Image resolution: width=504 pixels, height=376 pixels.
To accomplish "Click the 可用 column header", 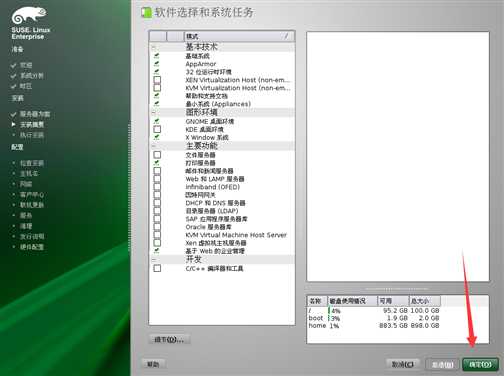I will [393, 301].
